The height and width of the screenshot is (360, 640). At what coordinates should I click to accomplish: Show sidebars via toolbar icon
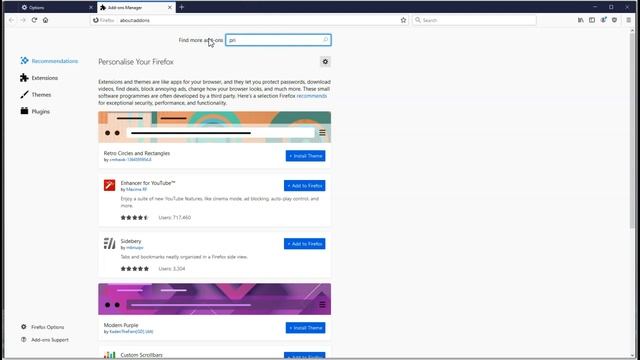click(x=592, y=20)
